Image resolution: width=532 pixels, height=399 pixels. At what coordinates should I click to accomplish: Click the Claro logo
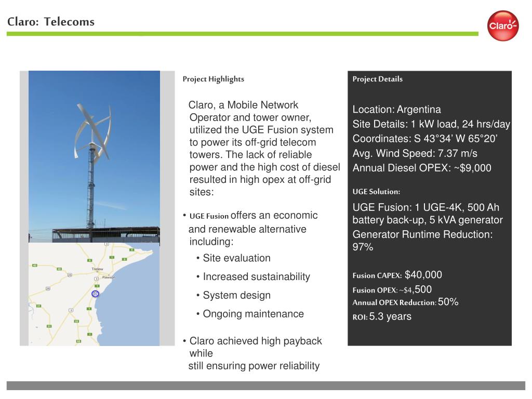tap(503, 26)
